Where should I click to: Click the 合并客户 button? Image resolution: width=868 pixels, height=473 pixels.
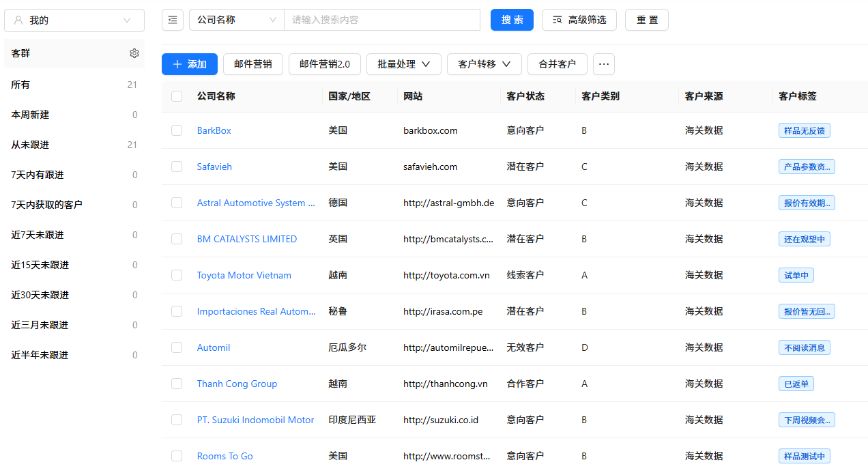[x=558, y=64]
